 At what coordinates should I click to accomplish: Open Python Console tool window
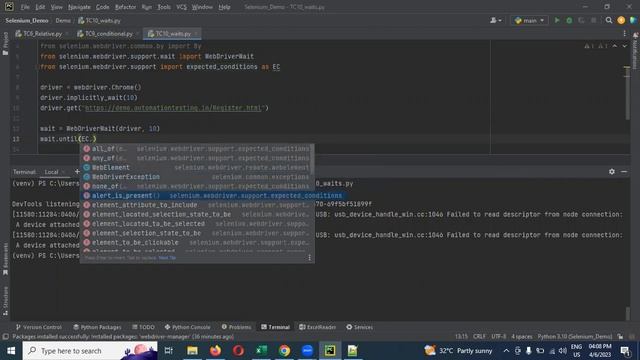[187, 327]
